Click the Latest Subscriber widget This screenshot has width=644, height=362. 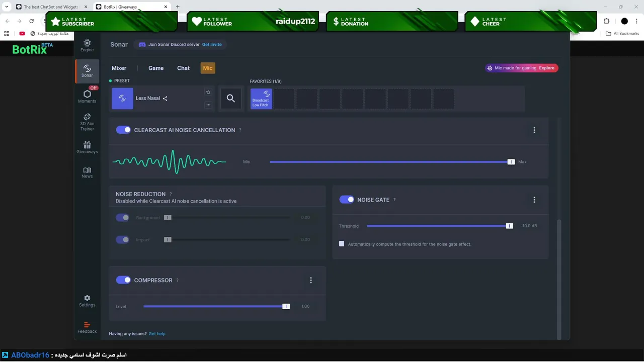tap(112, 22)
